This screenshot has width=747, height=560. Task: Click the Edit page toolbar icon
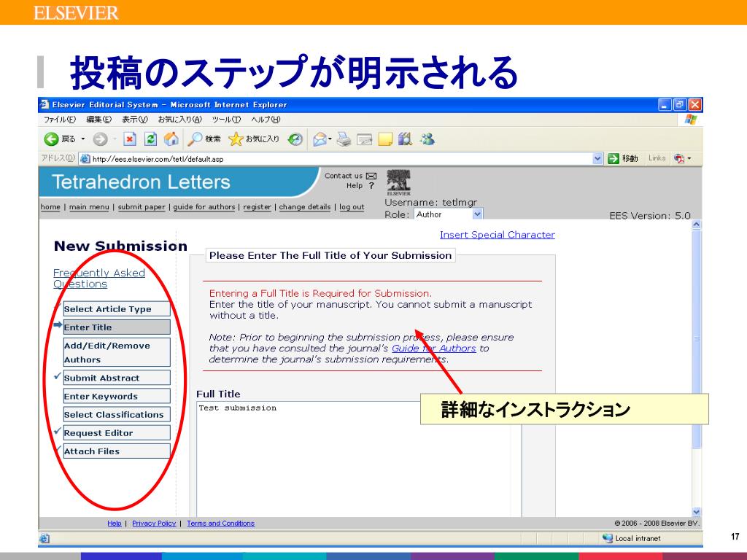pos(365,139)
